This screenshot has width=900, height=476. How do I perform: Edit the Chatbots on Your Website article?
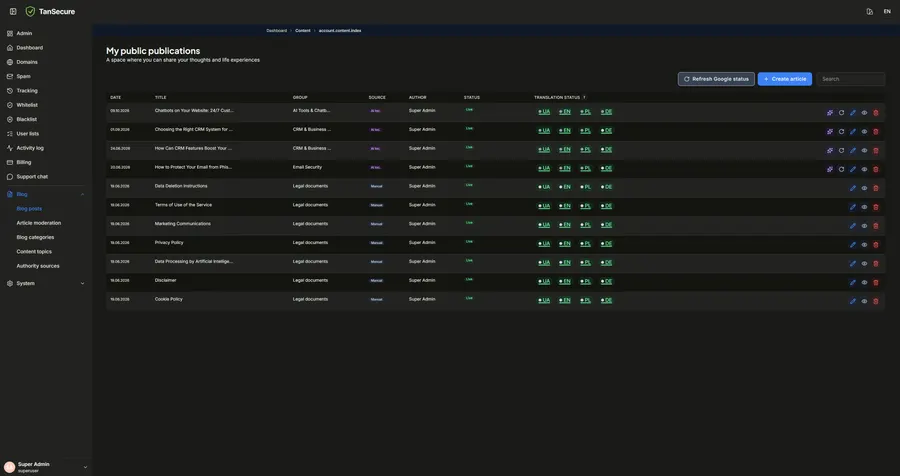click(853, 113)
